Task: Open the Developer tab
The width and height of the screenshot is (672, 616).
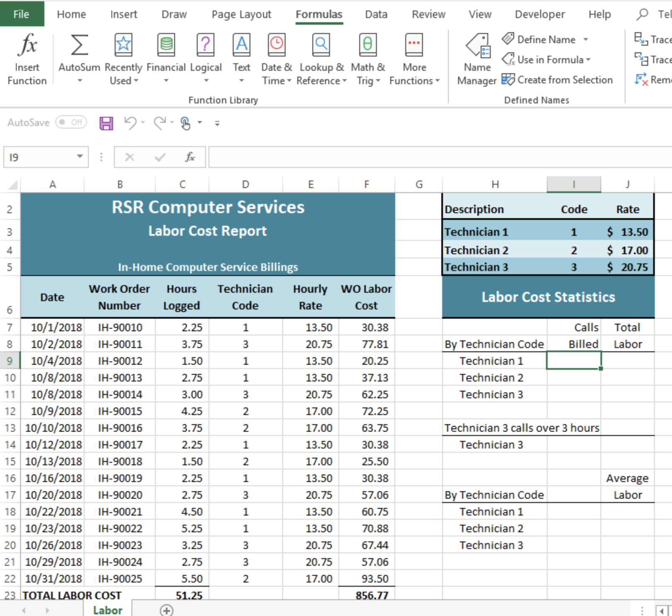Action: (x=539, y=14)
